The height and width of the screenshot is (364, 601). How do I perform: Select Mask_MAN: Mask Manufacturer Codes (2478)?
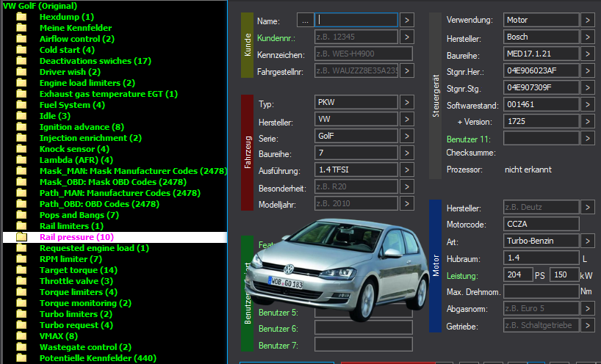tap(134, 171)
